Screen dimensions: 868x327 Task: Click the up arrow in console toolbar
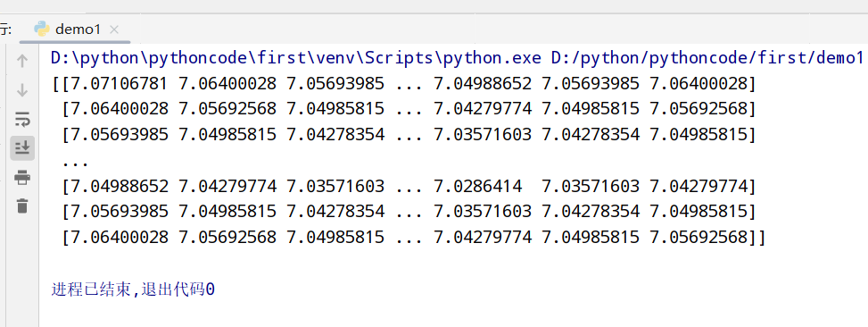22,62
